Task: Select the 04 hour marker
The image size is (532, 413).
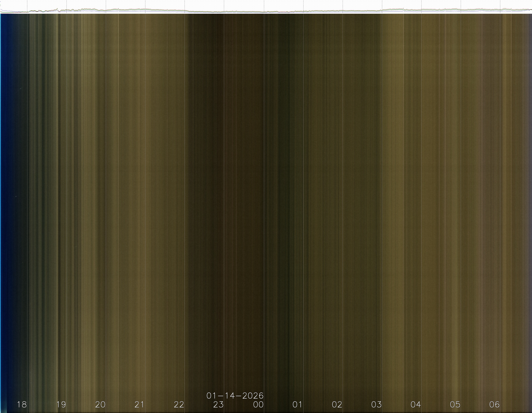Action: point(416,405)
